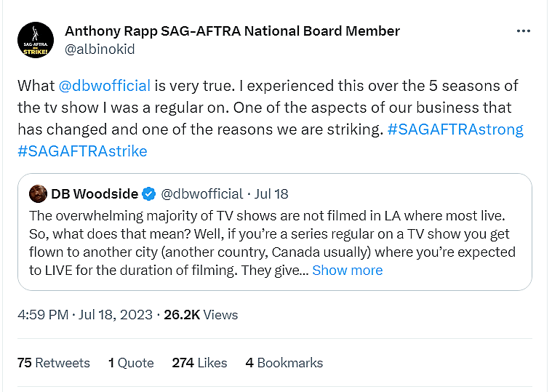Click DB Woodside's small profile picture

tap(38, 193)
